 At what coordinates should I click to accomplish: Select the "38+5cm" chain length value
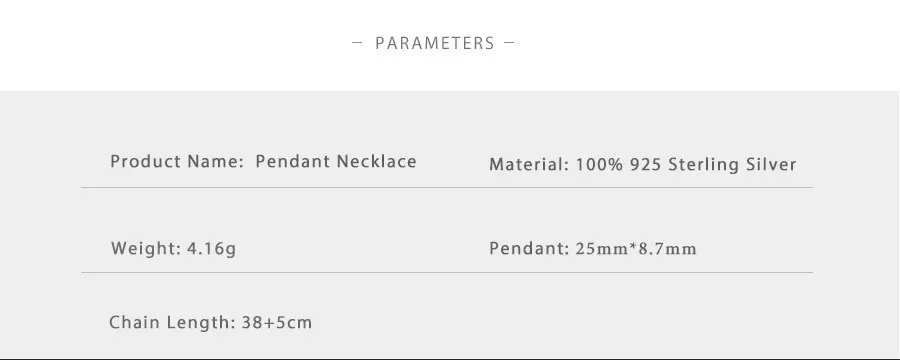[277, 323]
